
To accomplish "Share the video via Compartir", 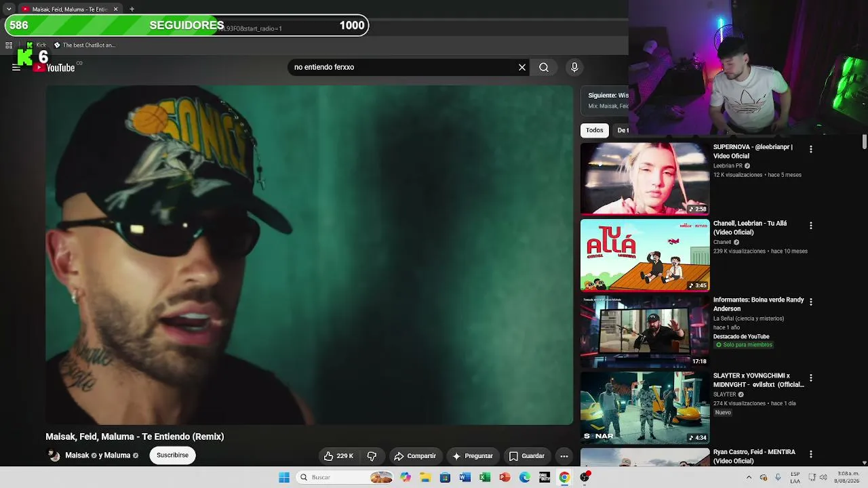I will (415, 456).
